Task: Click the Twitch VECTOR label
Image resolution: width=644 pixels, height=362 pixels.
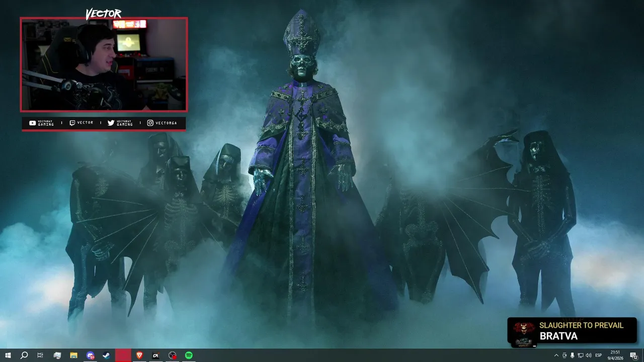Action: (82, 123)
